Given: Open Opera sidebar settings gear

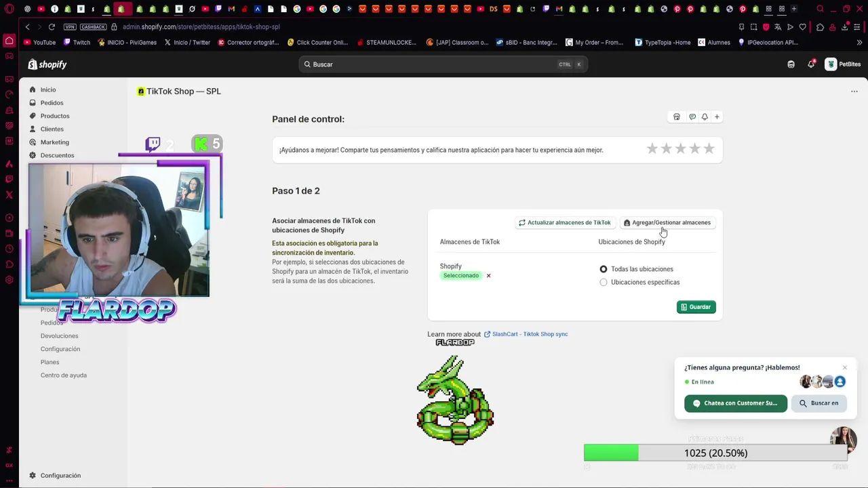Looking at the screenshot, I should [x=9, y=279].
